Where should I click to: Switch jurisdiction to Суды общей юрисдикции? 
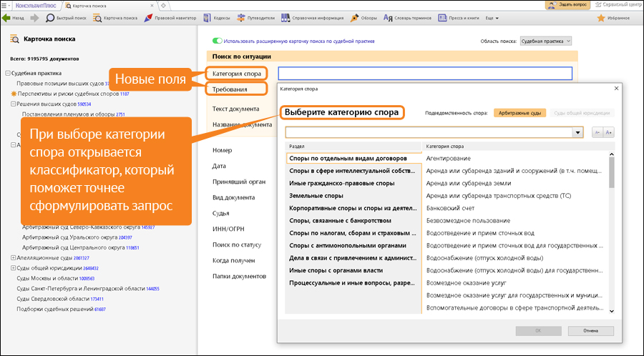pyautogui.click(x=582, y=113)
